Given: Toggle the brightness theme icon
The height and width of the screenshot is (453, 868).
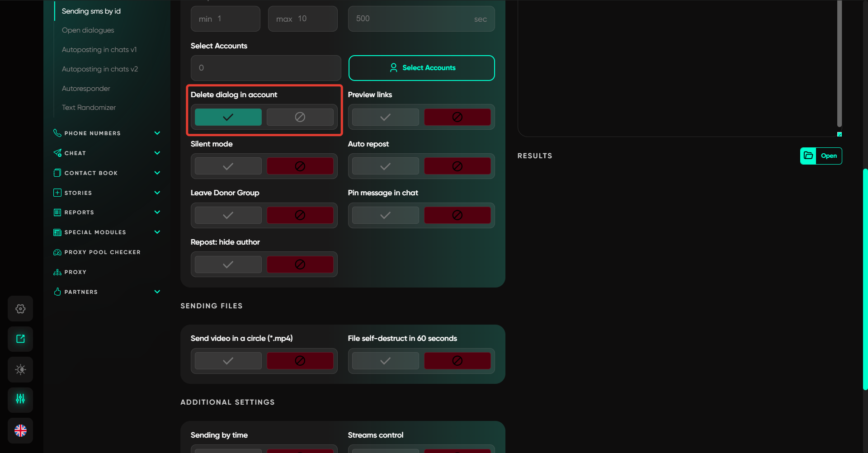Looking at the screenshot, I should [x=20, y=369].
